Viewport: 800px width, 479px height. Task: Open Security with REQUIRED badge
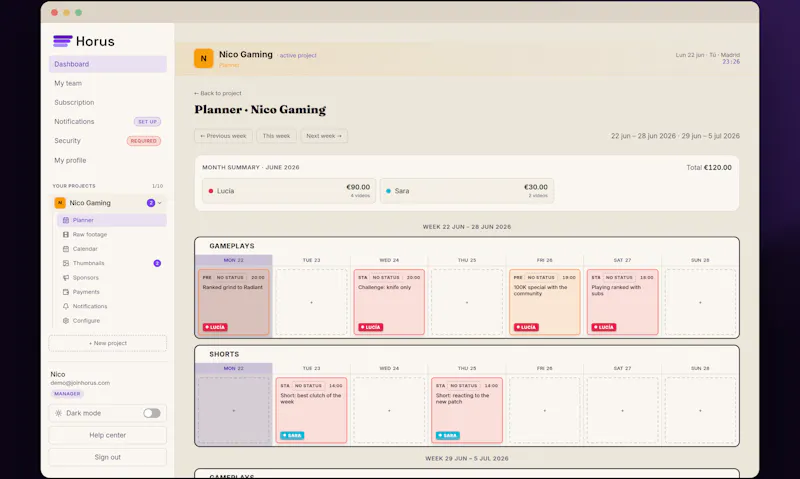[x=108, y=141]
